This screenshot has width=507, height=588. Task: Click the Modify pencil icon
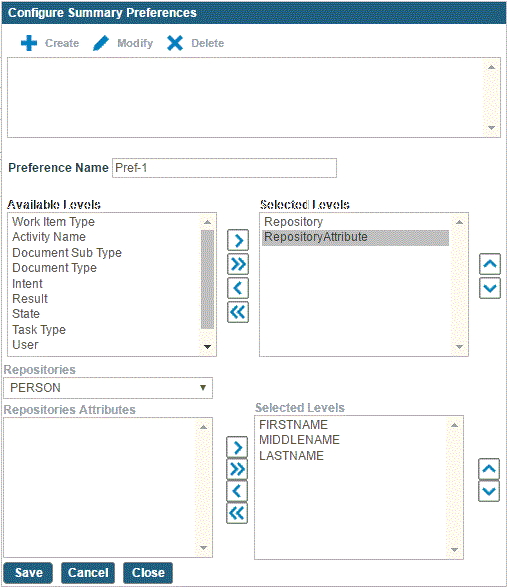(100, 43)
